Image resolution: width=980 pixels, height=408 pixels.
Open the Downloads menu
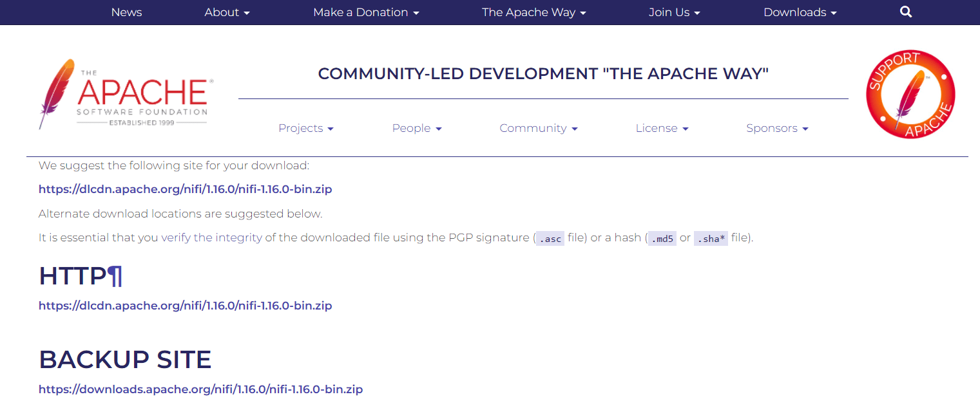tap(800, 12)
